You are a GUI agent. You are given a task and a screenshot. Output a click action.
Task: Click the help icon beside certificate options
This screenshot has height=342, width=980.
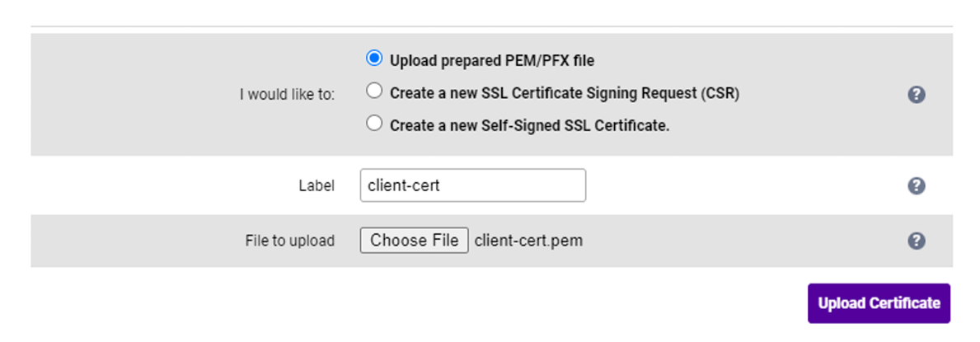coord(916,94)
